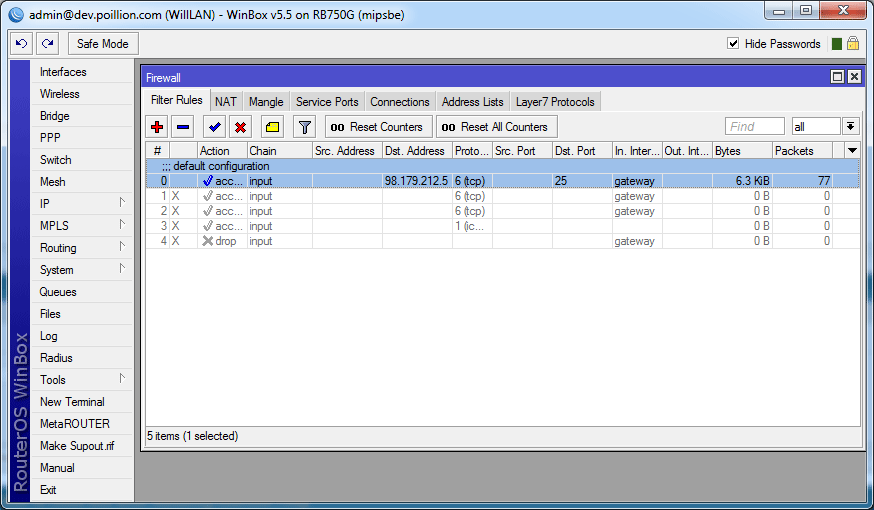Click the accept icon in rule 1
874x510 pixels.
208,196
